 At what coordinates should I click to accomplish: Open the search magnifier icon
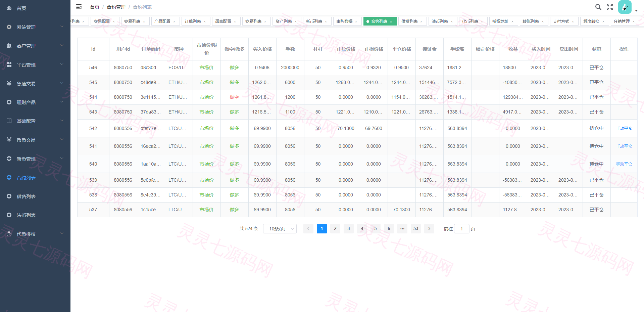(598, 7)
